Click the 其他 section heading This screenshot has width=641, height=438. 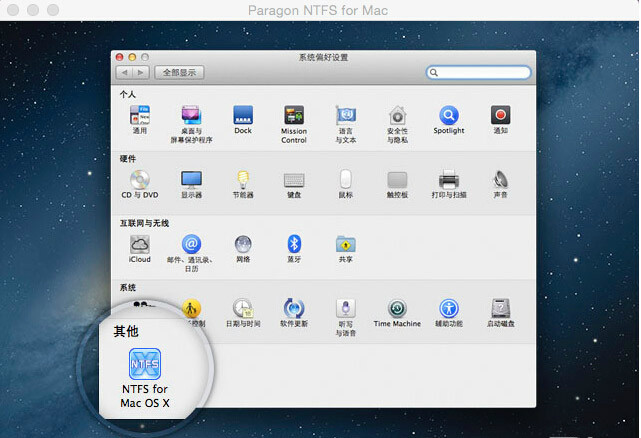126,331
